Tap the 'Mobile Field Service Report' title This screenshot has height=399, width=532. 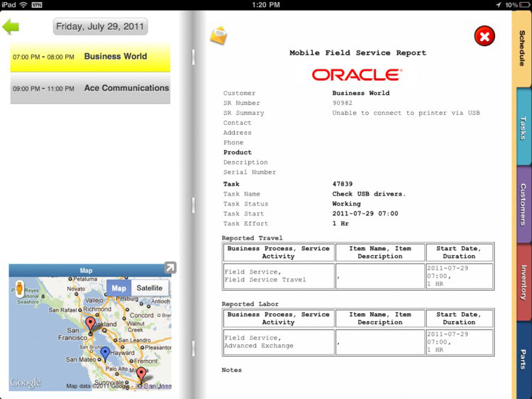tap(358, 53)
